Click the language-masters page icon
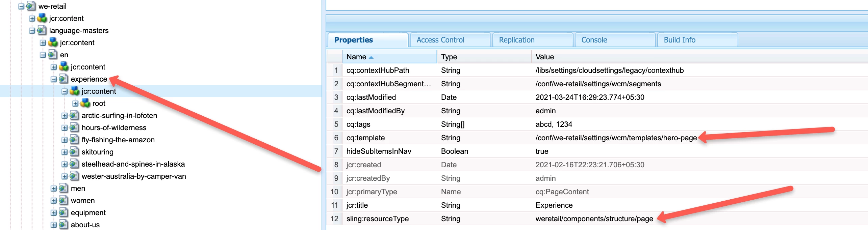868x230 pixels. click(42, 30)
